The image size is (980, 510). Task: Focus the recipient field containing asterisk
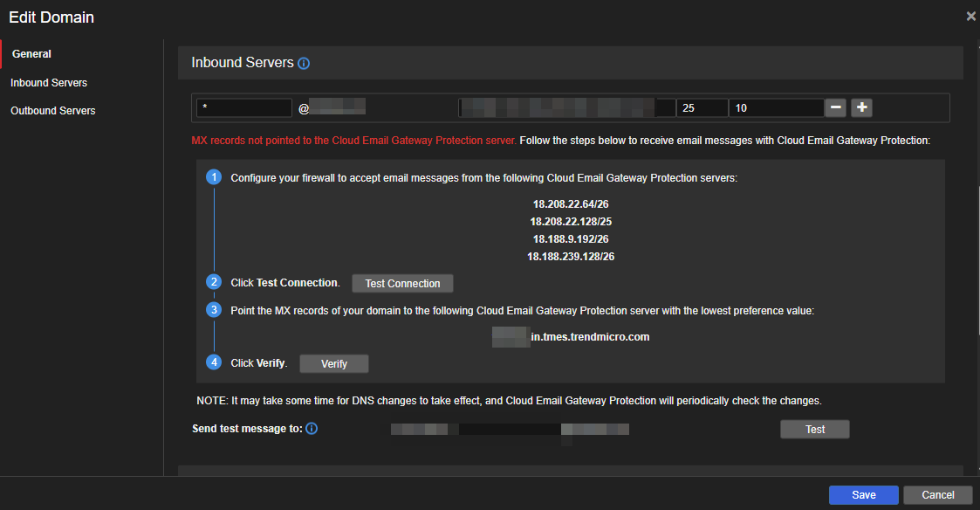click(x=243, y=107)
